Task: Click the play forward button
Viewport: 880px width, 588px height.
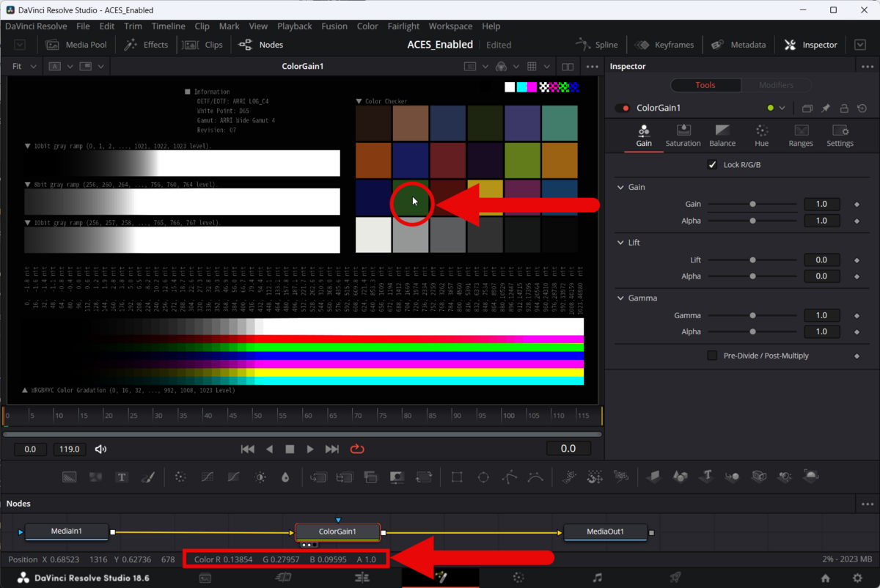Action: (x=310, y=449)
